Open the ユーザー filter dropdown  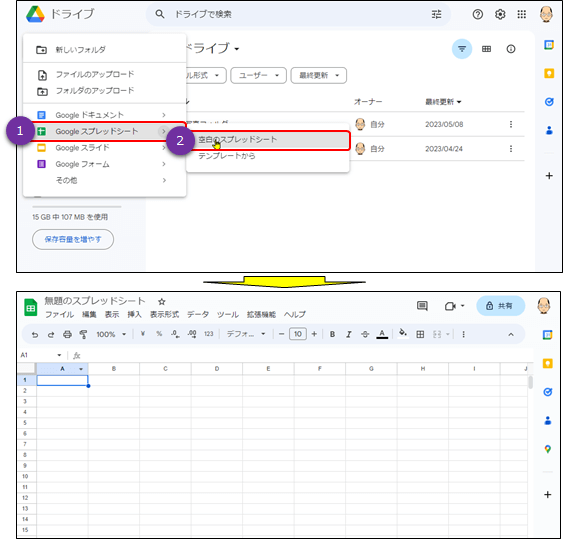pyautogui.click(x=259, y=75)
